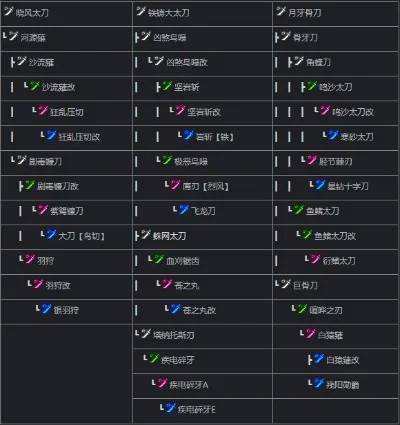Screen dimensions: 400x425
Task: Click the white sword icon beside 鸣风太刀
Action: 9,11
